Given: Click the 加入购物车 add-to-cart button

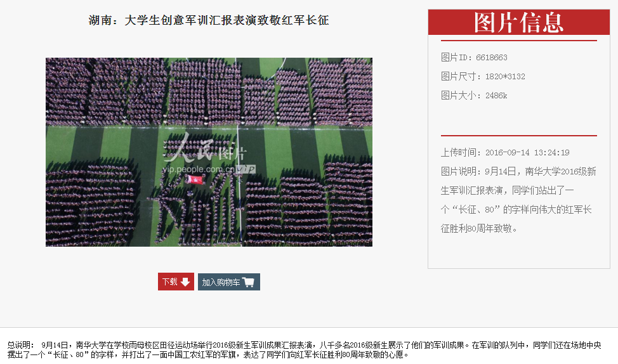Looking at the screenshot, I should (x=228, y=282).
